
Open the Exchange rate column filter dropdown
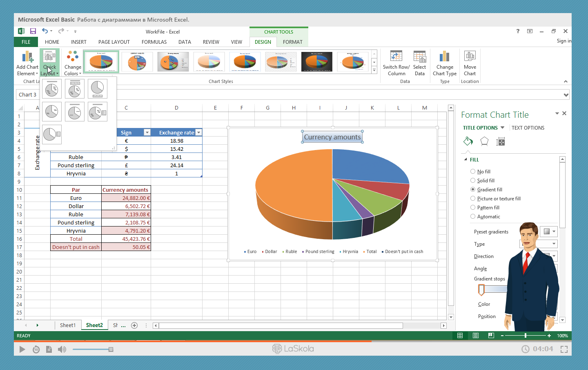point(198,132)
